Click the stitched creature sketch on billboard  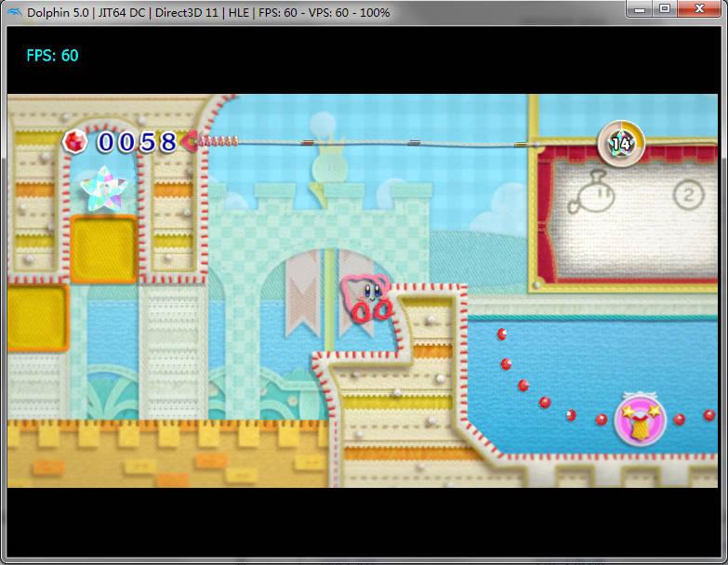[x=592, y=191]
